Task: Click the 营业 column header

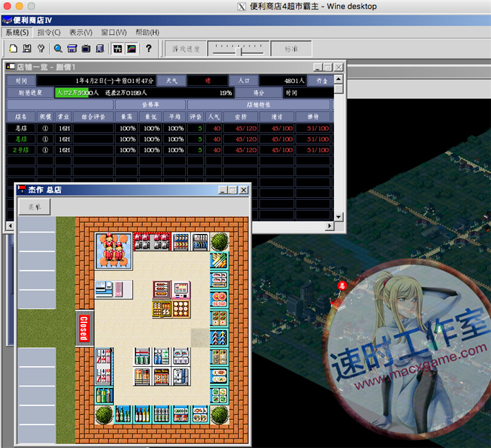Action: tap(64, 117)
